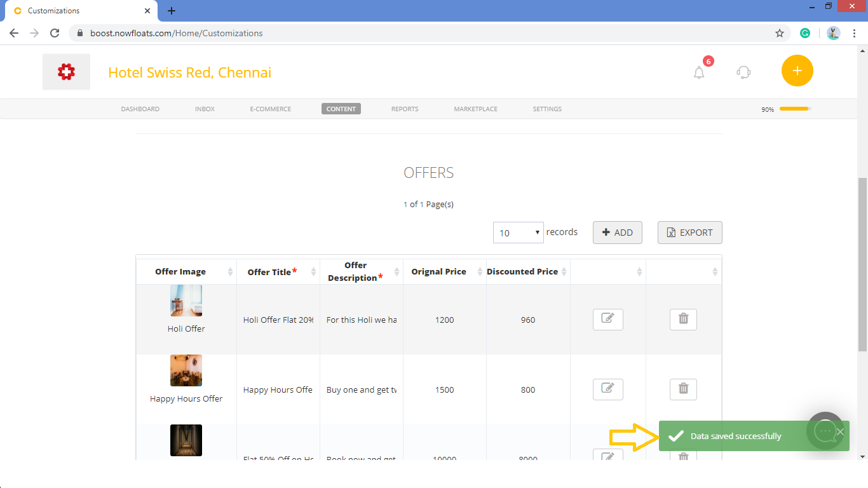Click the Buy one and get description cell
The height and width of the screenshot is (488, 868).
click(x=362, y=390)
